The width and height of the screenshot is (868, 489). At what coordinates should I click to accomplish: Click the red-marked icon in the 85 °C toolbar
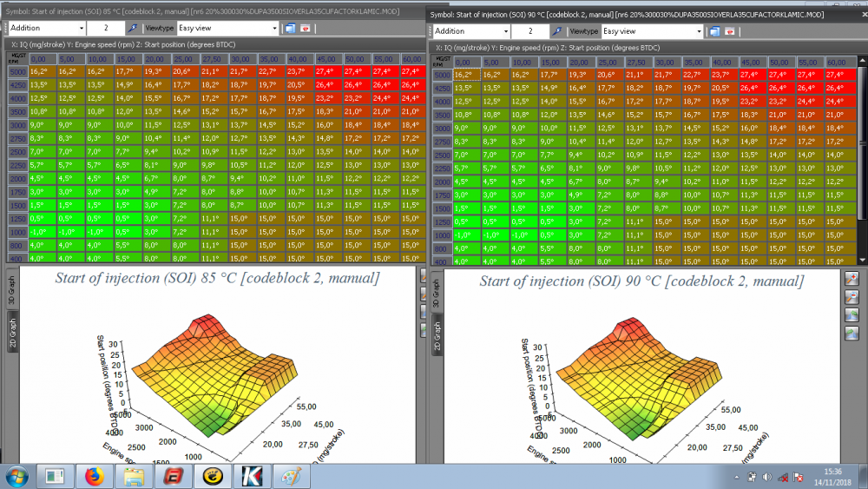click(x=305, y=28)
